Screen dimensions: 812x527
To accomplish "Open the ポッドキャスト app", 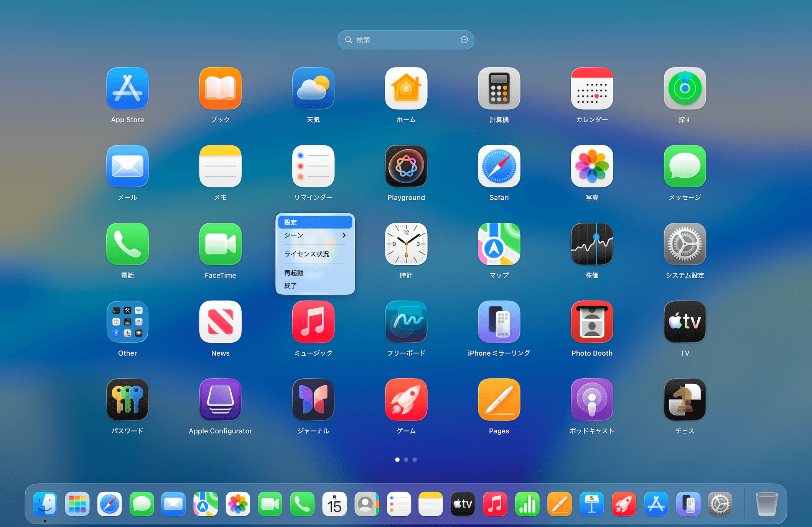I will (592, 400).
